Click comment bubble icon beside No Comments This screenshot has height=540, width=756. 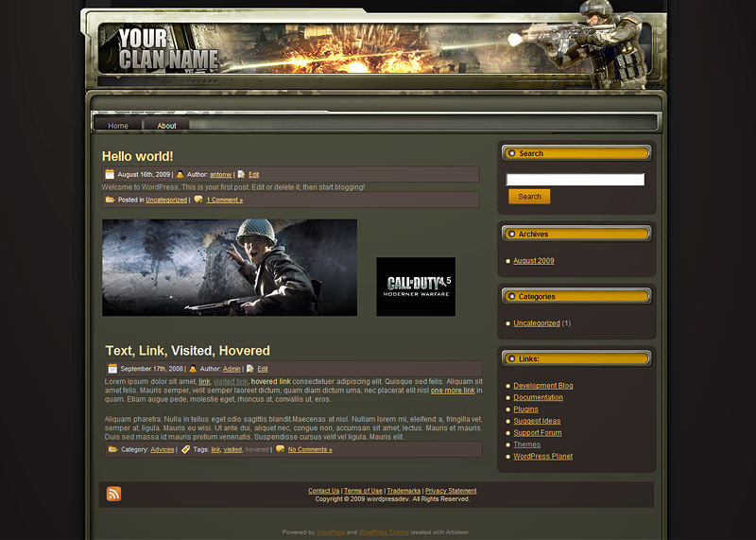point(280,449)
